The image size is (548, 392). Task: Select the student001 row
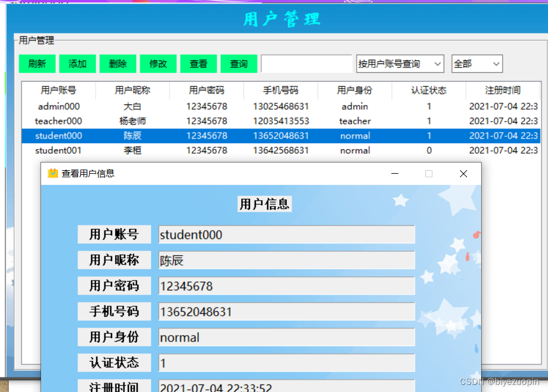[x=281, y=150]
